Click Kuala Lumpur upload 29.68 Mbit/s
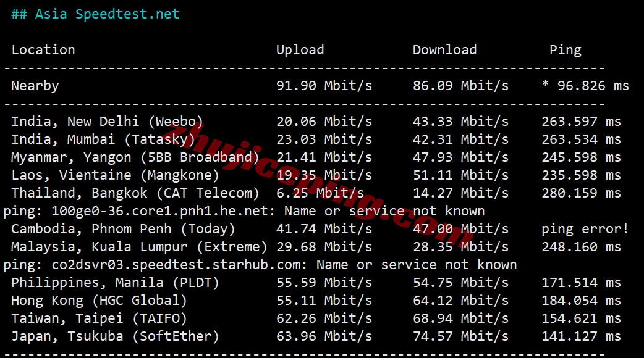644x358 pixels. coord(324,247)
